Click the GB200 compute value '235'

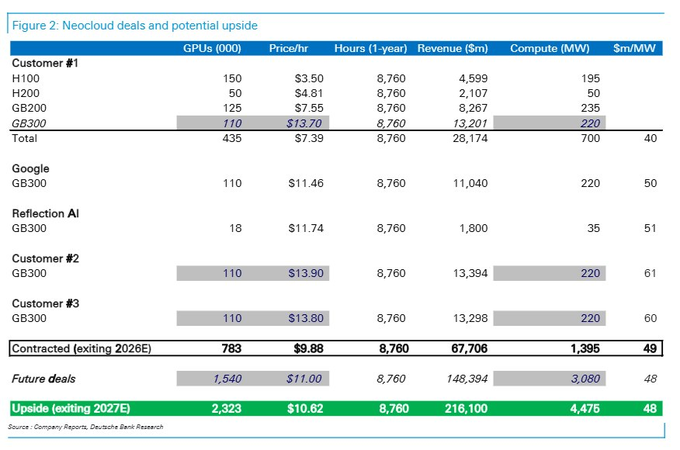tap(591, 108)
